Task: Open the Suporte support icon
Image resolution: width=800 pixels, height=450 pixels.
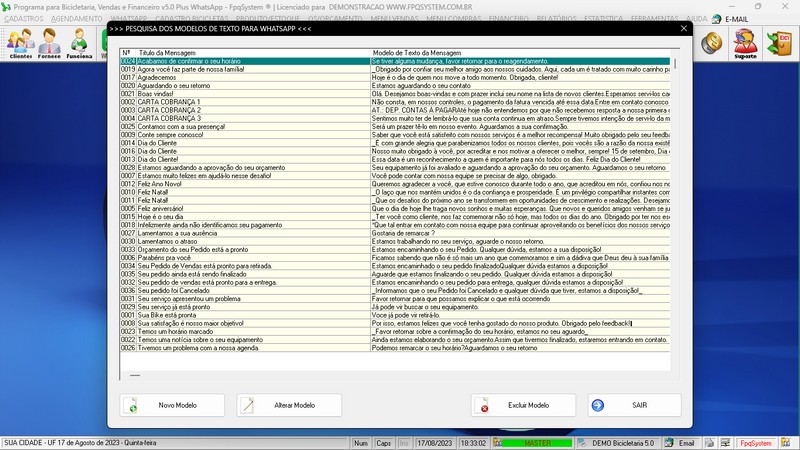Action: coord(745,43)
